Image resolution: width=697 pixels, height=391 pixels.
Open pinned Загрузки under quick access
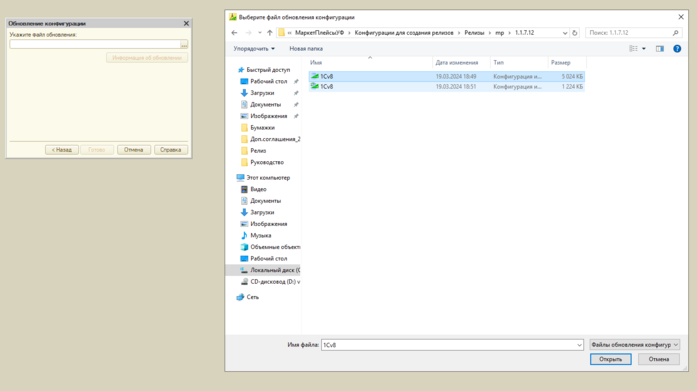pyautogui.click(x=262, y=93)
